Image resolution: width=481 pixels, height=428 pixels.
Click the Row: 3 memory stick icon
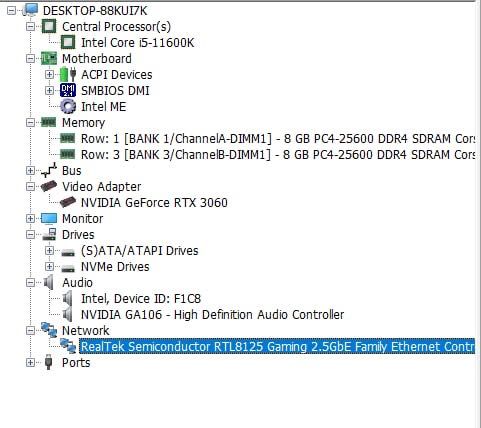click(x=68, y=154)
